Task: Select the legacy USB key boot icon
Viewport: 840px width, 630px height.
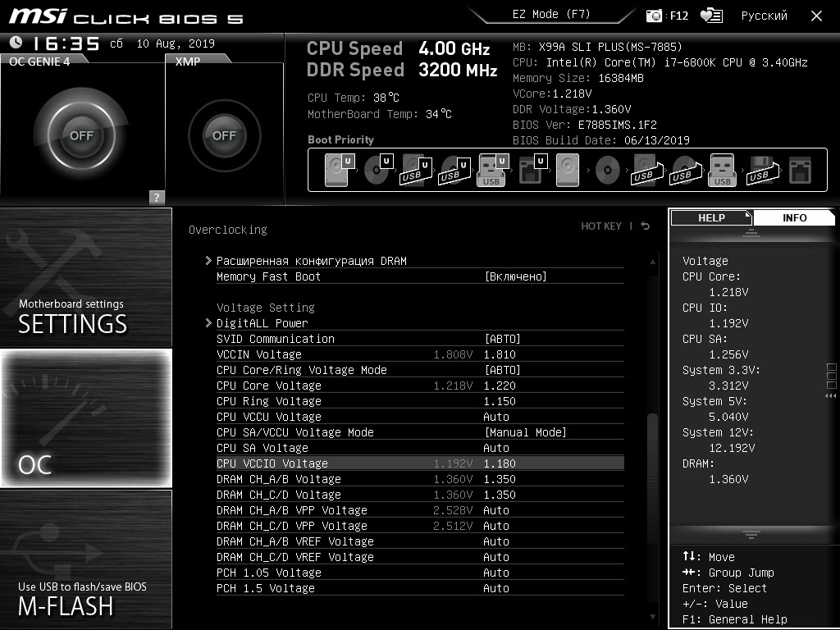Action: coord(722,170)
